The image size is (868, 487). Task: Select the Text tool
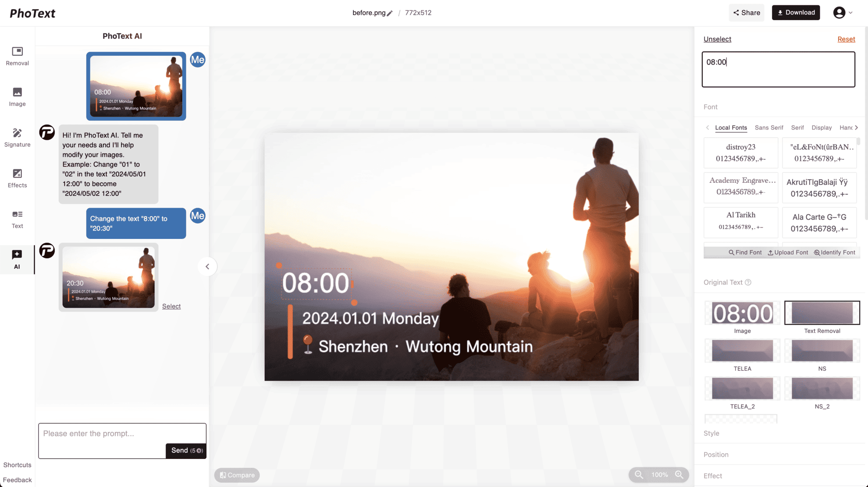[17, 218]
